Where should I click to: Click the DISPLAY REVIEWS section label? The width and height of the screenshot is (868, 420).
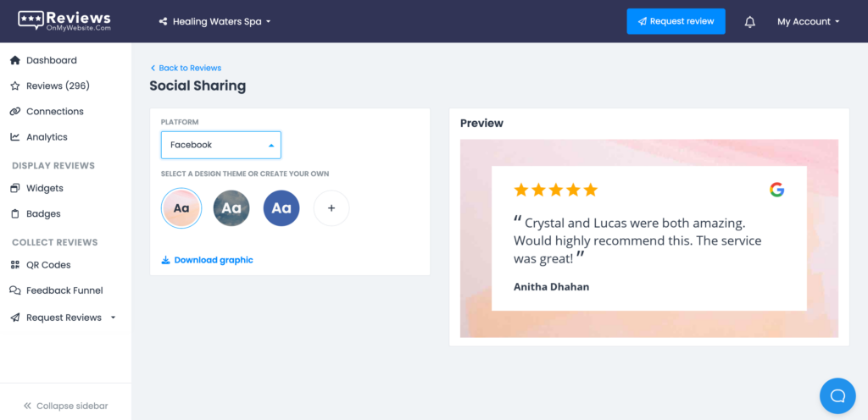coord(53,166)
